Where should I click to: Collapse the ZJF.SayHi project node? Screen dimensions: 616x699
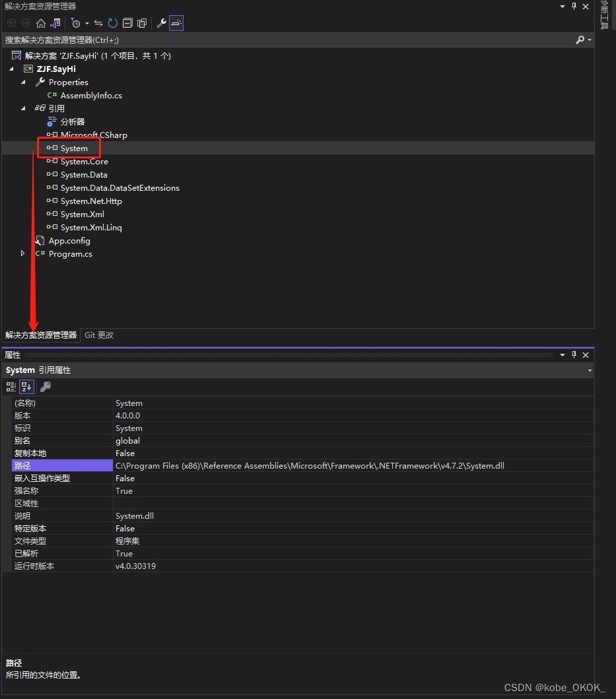pyautogui.click(x=12, y=69)
